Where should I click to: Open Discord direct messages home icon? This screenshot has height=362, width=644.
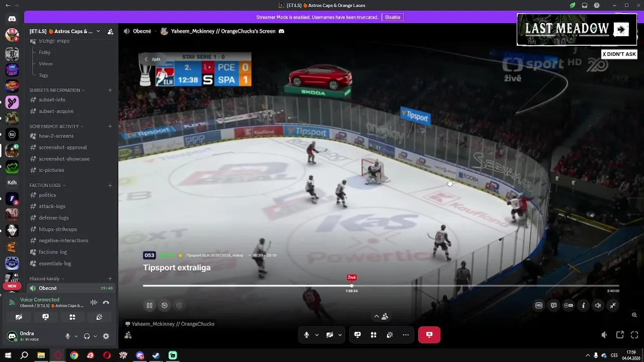click(x=12, y=19)
